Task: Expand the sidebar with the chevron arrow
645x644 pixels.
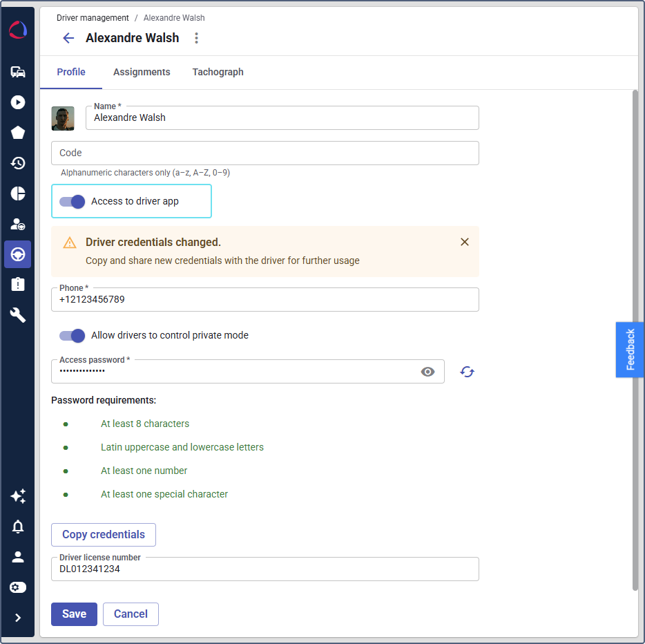Action: pyautogui.click(x=18, y=618)
